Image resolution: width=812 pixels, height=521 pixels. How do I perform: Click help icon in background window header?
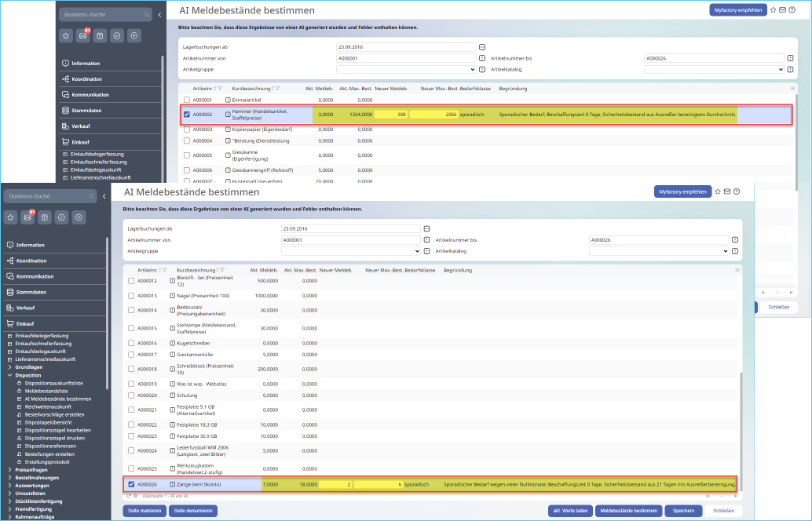pyautogui.click(x=792, y=10)
